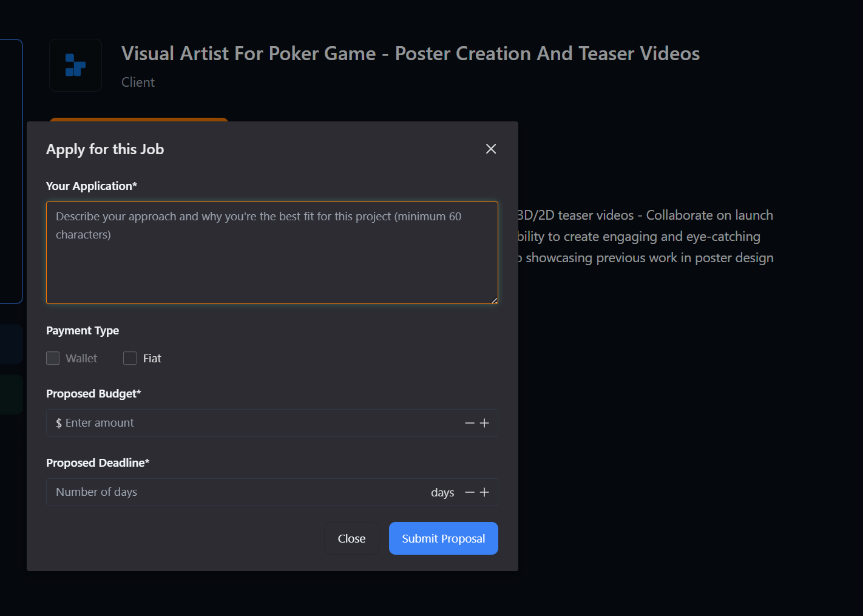The height and width of the screenshot is (616, 863).
Task: Click the Client label under the title
Action: pyautogui.click(x=138, y=82)
